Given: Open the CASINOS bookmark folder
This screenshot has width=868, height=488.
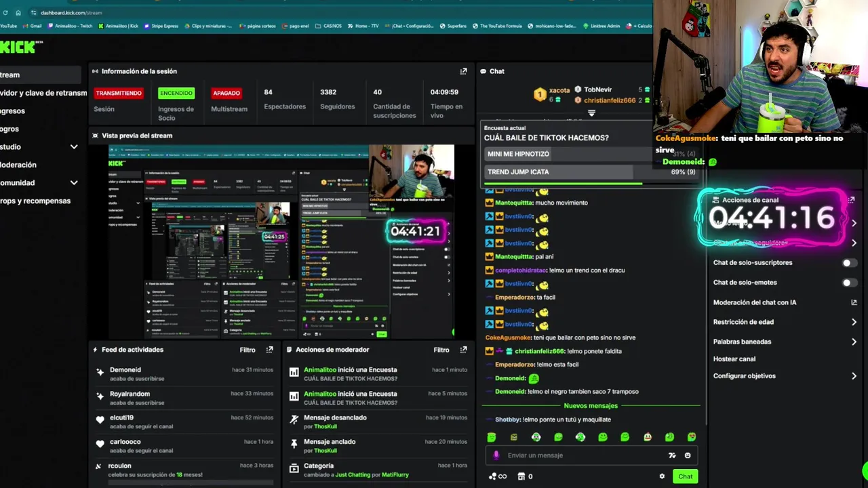Looking at the screenshot, I should pos(328,26).
